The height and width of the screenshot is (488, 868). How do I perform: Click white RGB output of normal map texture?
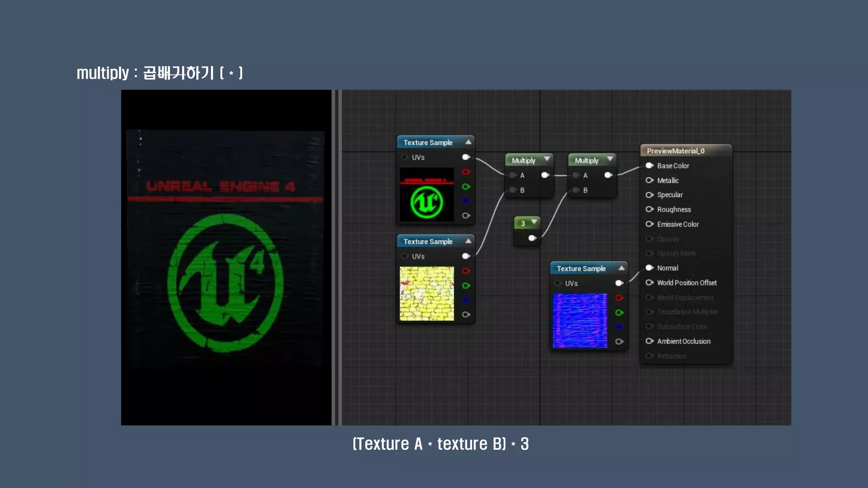click(x=619, y=283)
